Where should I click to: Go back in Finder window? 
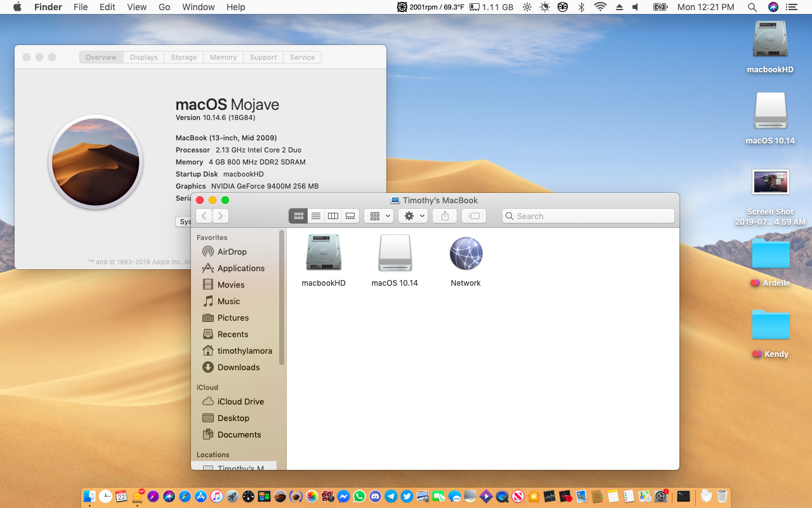point(204,216)
